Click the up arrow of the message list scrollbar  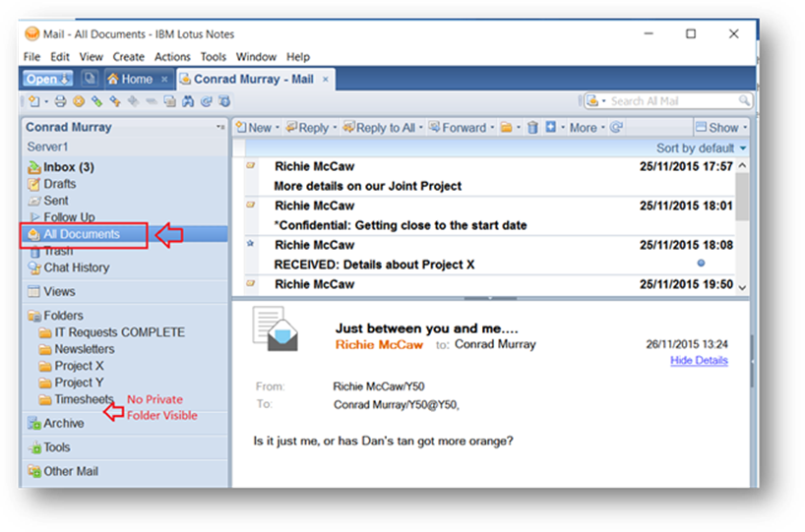[x=742, y=165]
